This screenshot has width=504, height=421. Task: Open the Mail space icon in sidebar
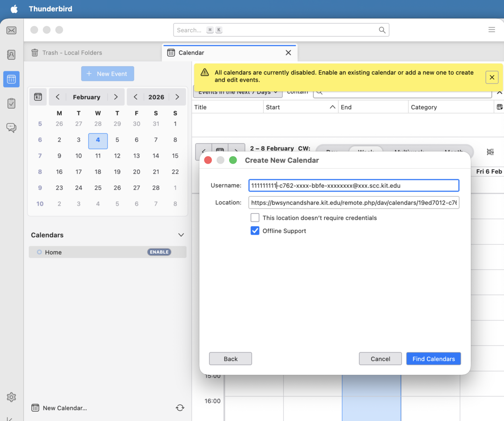click(11, 31)
